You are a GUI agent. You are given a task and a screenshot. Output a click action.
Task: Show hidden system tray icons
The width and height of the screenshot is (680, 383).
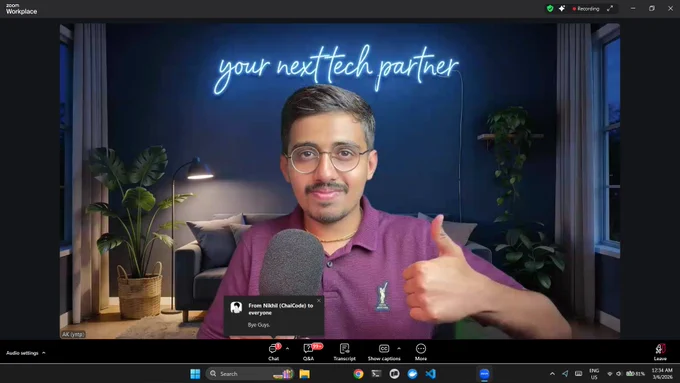pos(552,373)
